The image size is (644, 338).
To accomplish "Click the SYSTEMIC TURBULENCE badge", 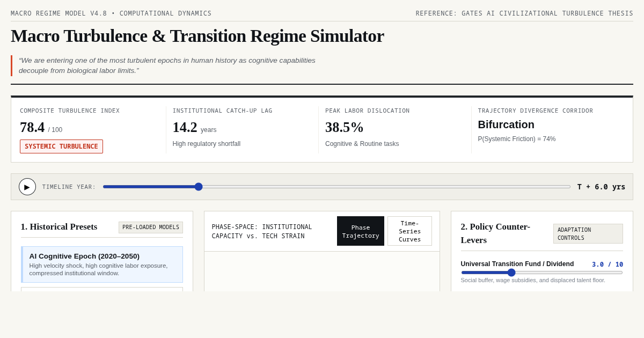I will coord(61,146).
